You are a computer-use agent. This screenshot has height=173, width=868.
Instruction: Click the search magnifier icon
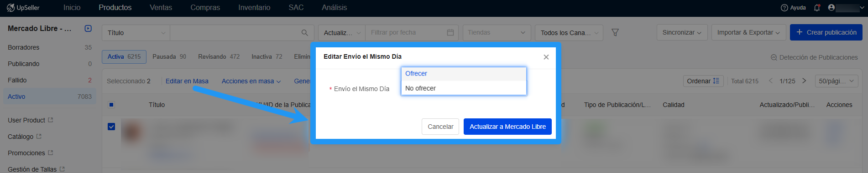(305, 33)
